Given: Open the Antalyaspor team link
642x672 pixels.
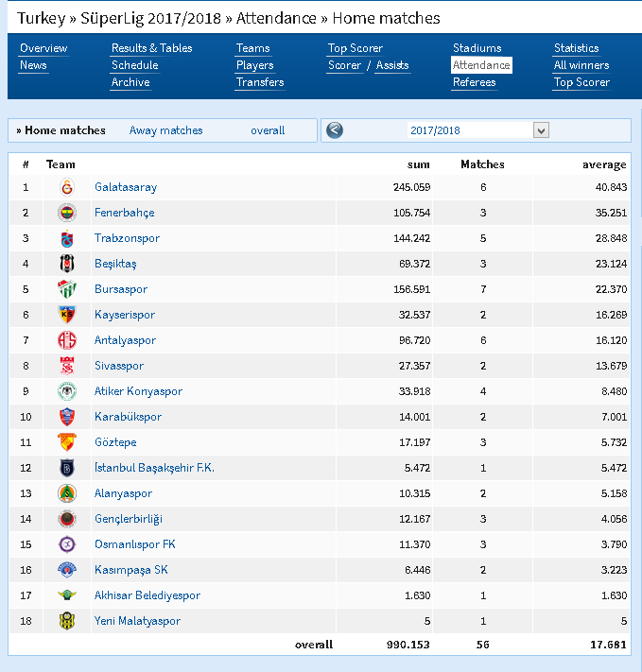Looking at the screenshot, I should tap(125, 340).
